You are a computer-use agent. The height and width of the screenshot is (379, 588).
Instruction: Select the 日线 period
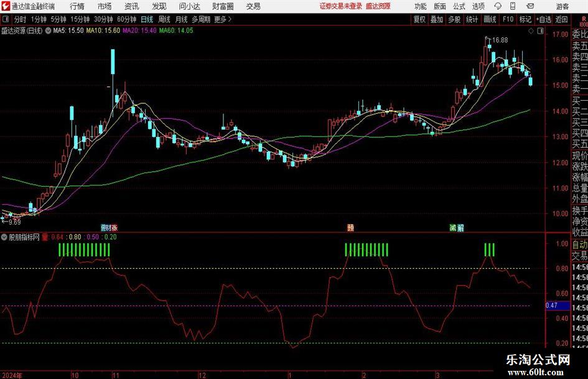pyautogui.click(x=147, y=19)
